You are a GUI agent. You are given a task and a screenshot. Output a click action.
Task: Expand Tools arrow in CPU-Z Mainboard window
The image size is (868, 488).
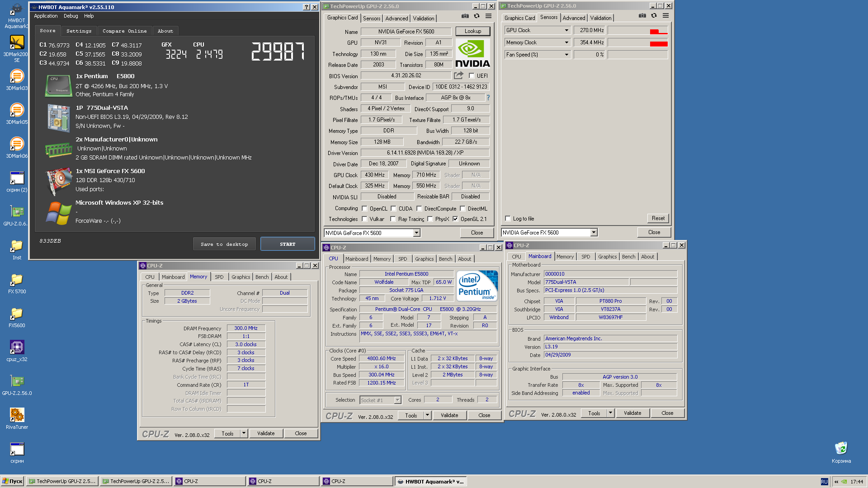tap(610, 413)
